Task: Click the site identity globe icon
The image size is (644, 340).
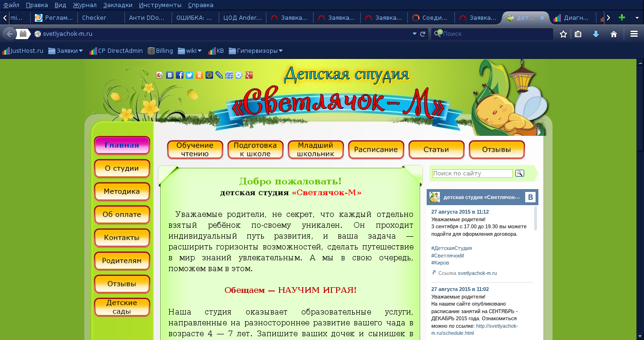Action: pyautogui.click(x=38, y=34)
